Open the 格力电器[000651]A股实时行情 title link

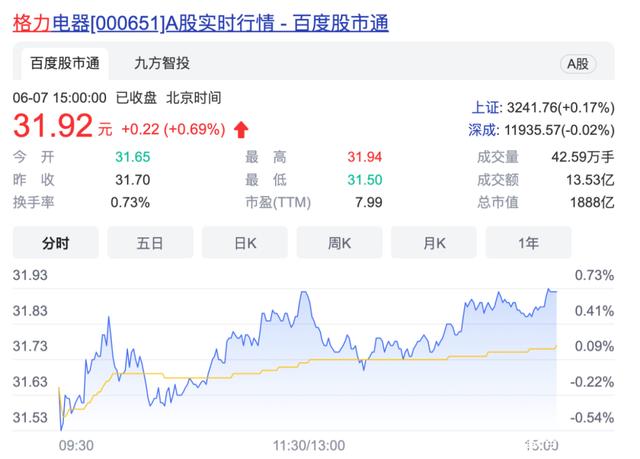[200, 23]
